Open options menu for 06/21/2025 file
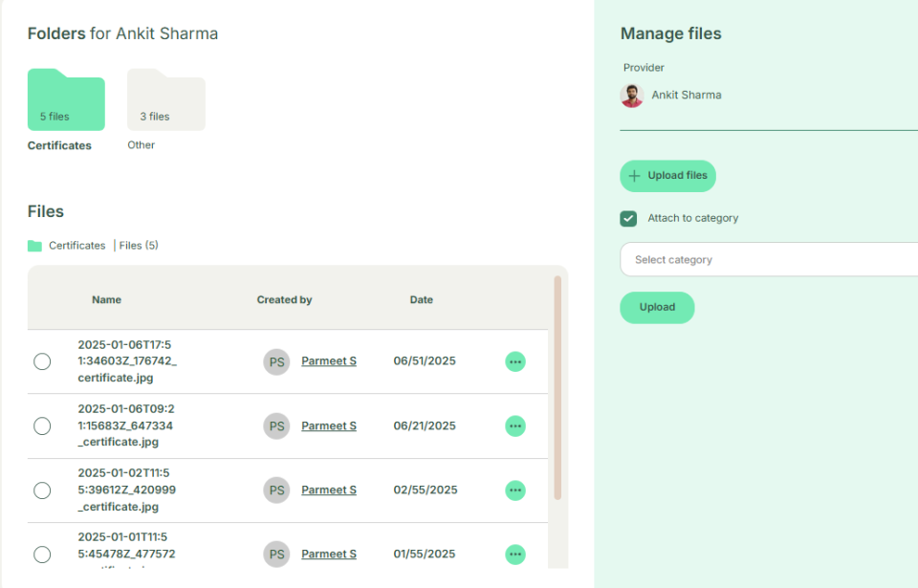918x588 pixels. [x=514, y=425]
